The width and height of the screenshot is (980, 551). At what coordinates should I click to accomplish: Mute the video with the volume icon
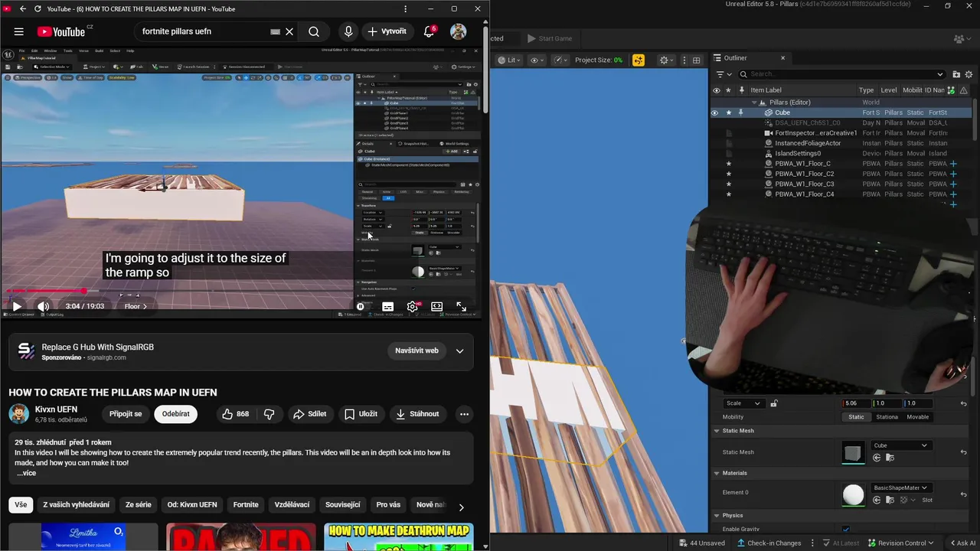pos(44,306)
